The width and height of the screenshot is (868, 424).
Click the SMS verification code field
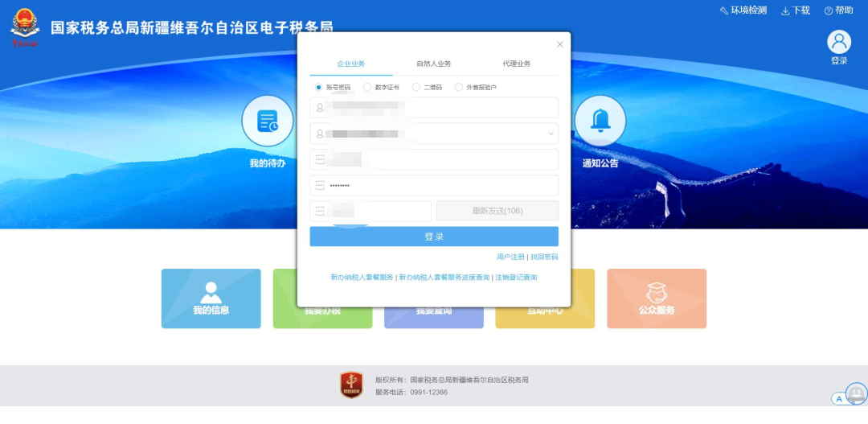[371, 211]
